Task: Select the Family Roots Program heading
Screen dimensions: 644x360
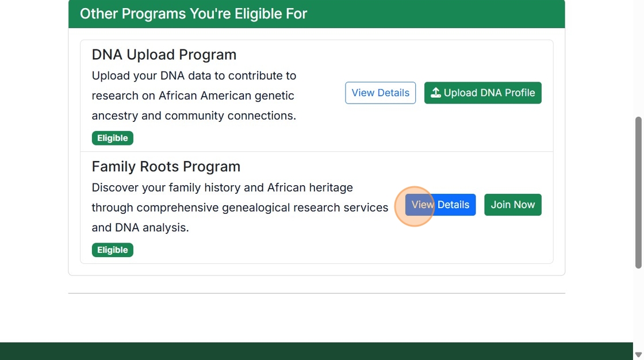Action: pos(166,167)
